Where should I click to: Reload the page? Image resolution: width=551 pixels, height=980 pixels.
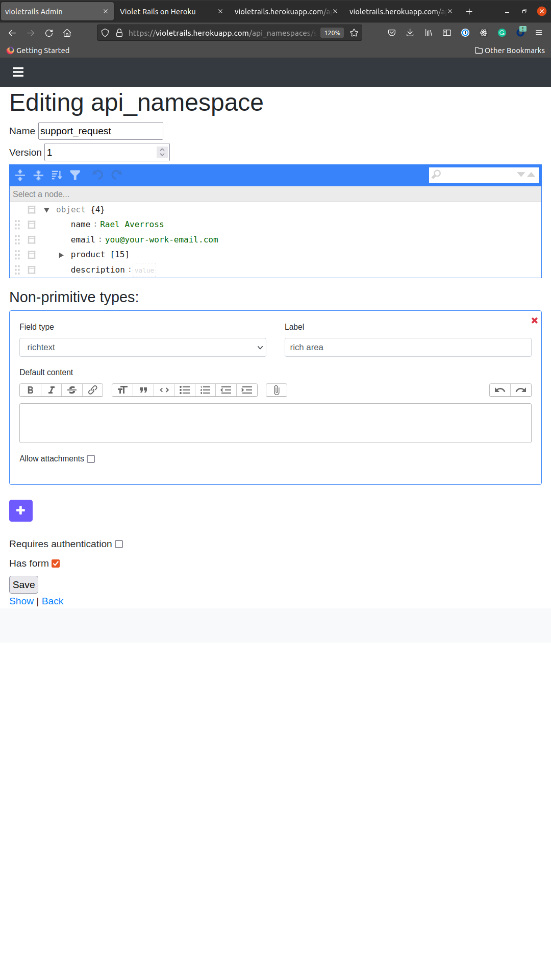(49, 33)
